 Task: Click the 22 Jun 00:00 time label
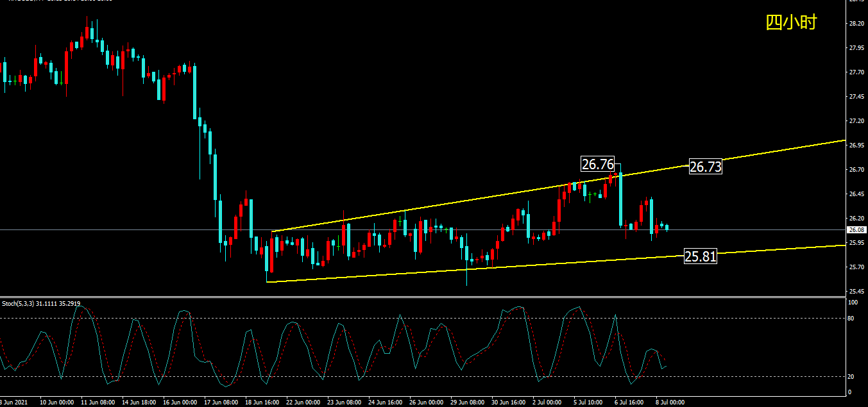pos(305,403)
